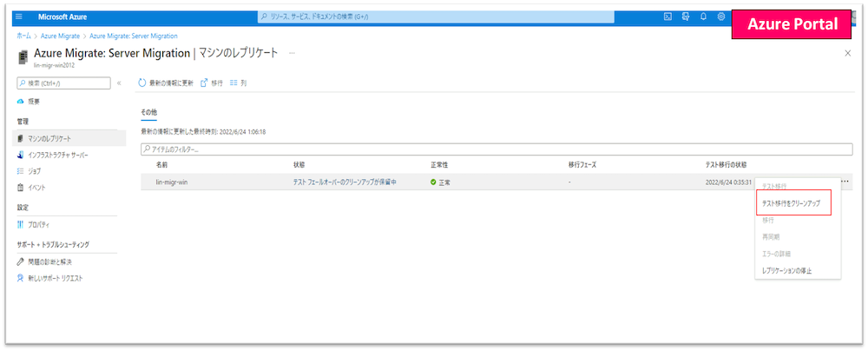The image size is (868, 351).
Task: Click the Microsoft Azure logo text
Action: tap(62, 17)
